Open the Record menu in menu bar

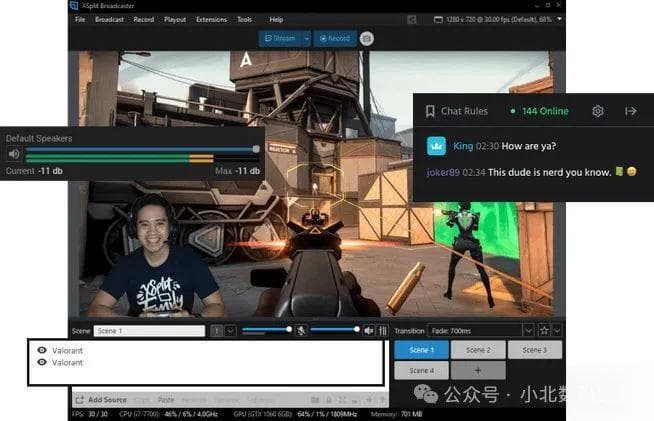coord(144,20)
